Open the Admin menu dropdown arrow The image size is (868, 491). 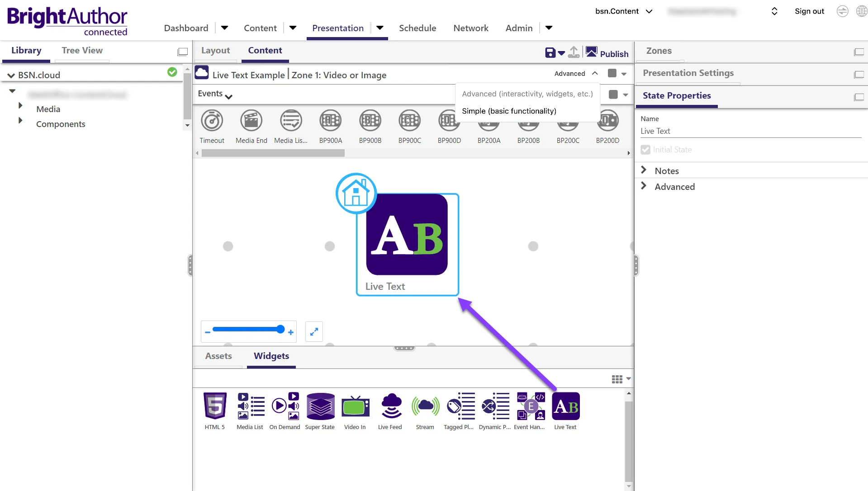pyautogui.click(x=549, y=28)
